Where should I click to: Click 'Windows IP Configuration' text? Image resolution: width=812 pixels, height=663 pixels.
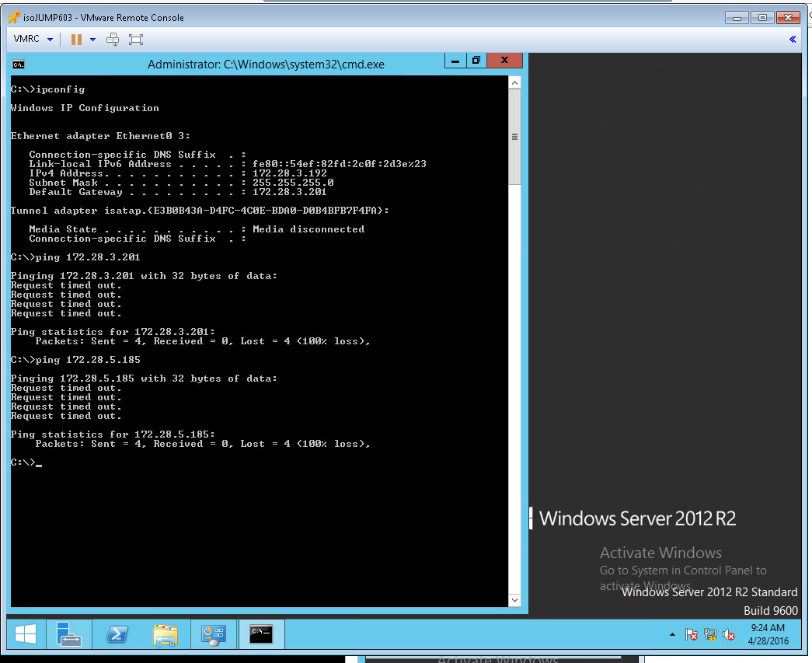coord(85,108)
